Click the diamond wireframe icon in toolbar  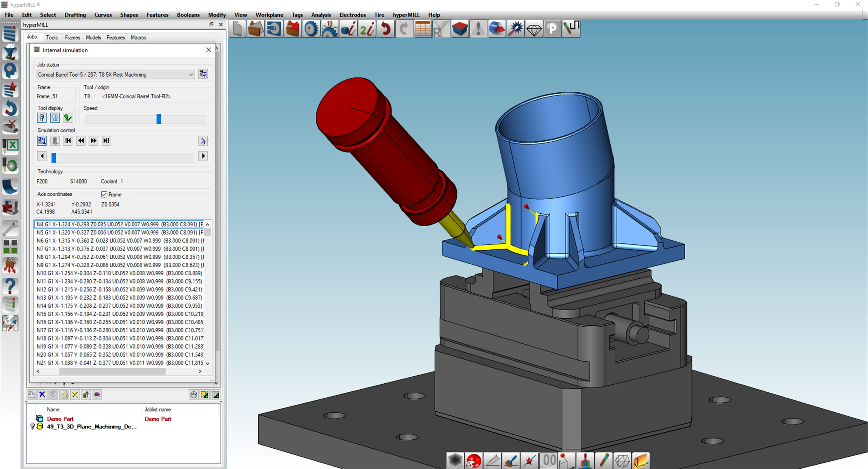[534, 29]
